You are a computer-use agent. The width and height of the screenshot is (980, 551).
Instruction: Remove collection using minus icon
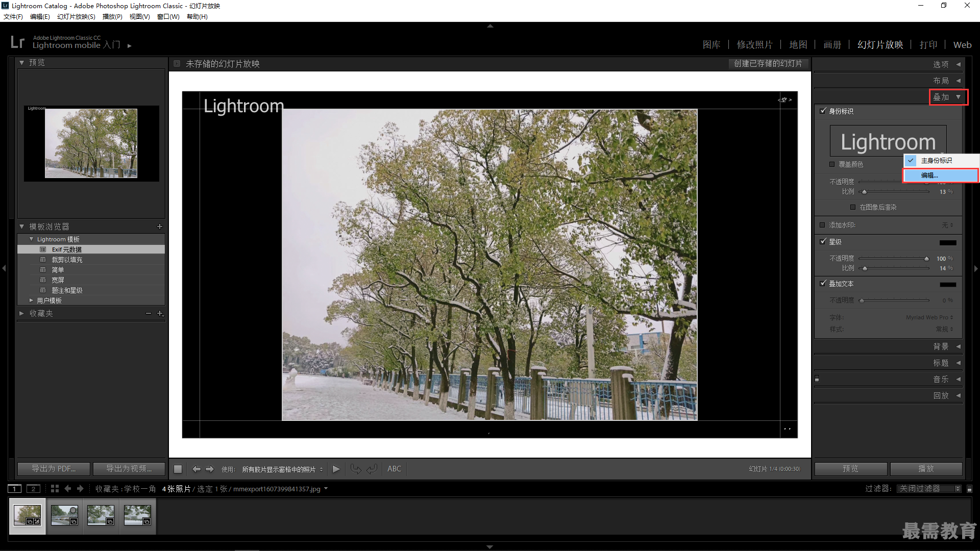coord(149,313)
